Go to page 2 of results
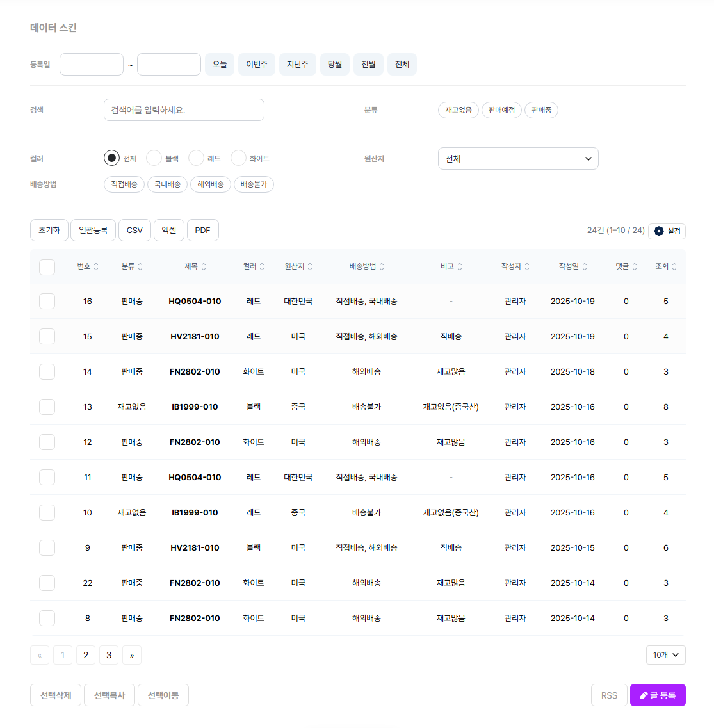714x728 pixels. click(x=86, y=655)
